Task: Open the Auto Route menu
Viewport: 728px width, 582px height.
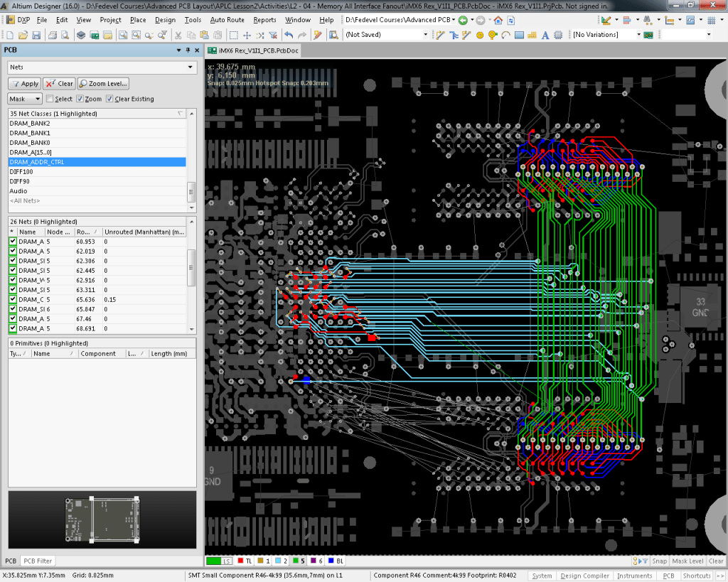Action: [x=227, y=20]
